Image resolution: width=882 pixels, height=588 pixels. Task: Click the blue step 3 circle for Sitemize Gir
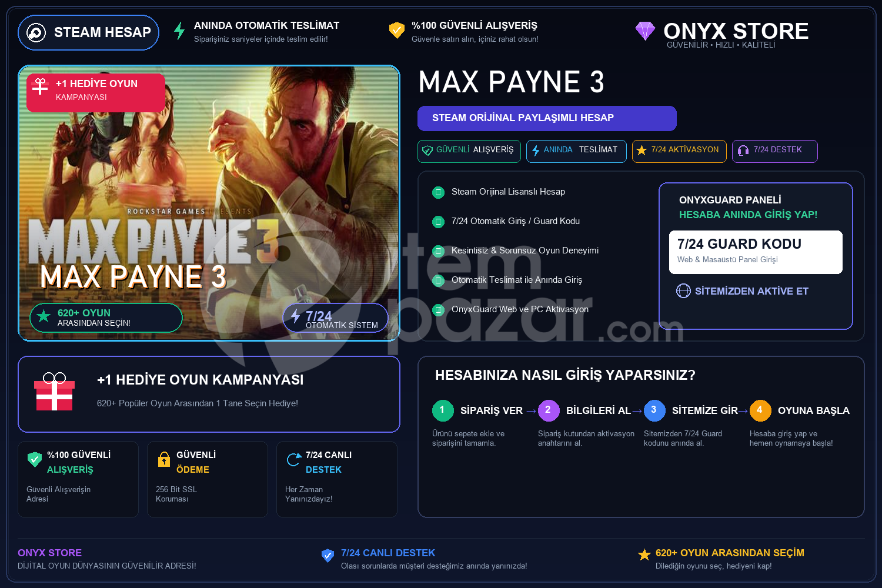pyautogui.click(x=654, y=410)
